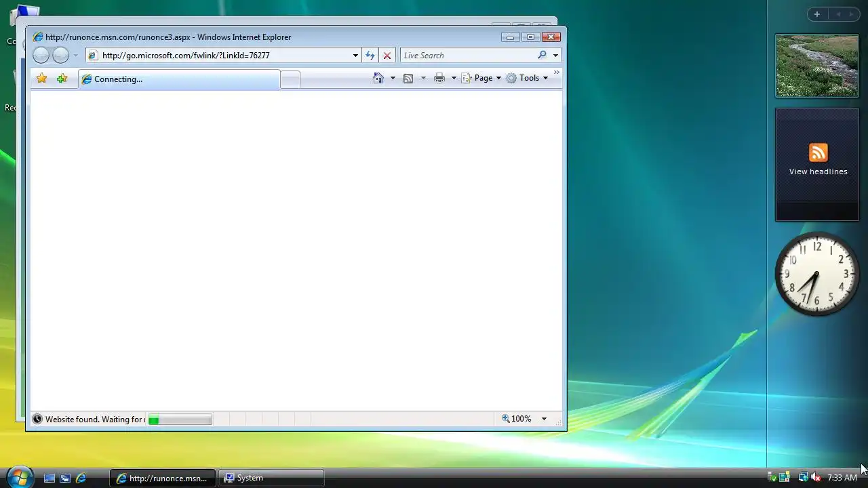Go back with the browser Back button

pos(41,56)
